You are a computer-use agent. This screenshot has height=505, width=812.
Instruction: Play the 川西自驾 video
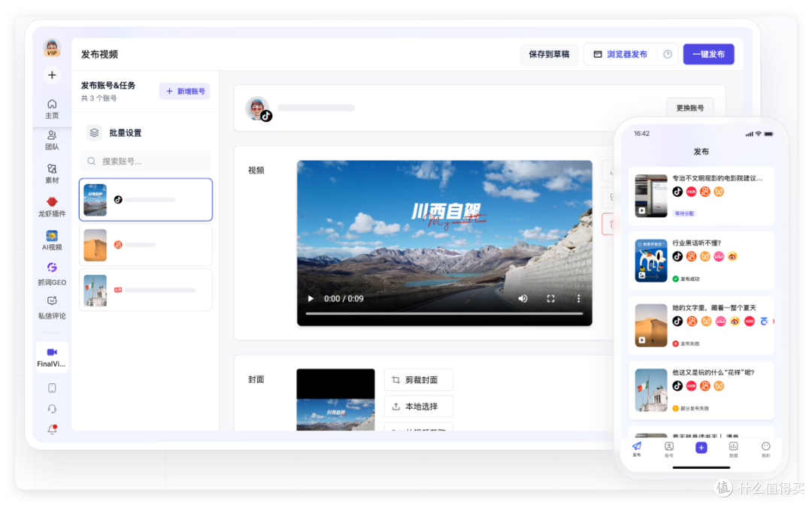pyautogui.click(x=311, y=298)
